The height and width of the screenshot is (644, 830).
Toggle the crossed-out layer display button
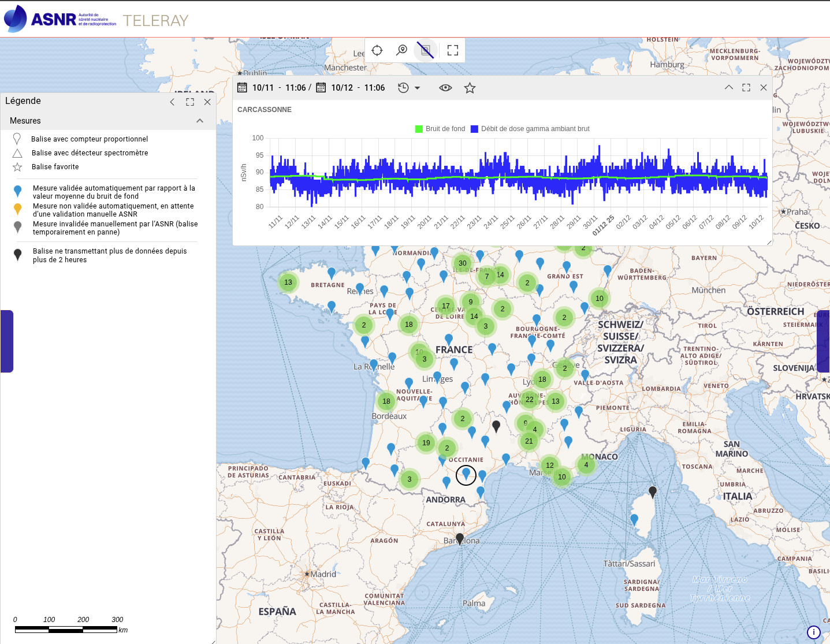click(426, 50)
